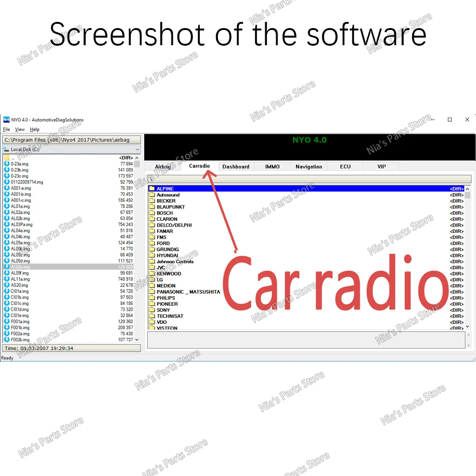Image resolution: width=476 pixels, height=476 pixels.
Task: Click the 01122009714.img file icon
Action: click(x=7, y=182)
